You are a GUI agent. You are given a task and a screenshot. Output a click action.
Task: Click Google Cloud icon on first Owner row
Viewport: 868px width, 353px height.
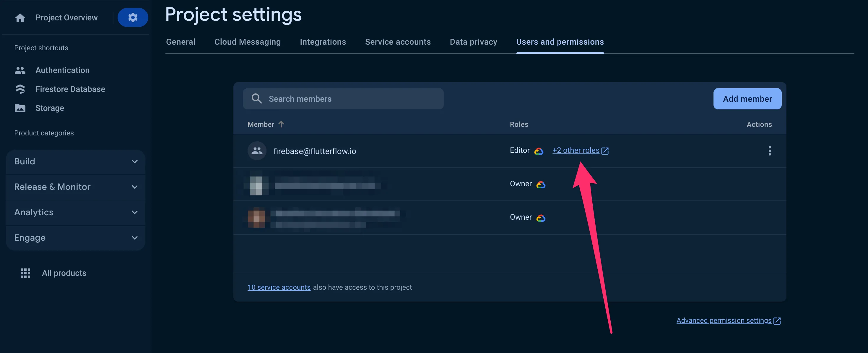(x=541, y=184)
